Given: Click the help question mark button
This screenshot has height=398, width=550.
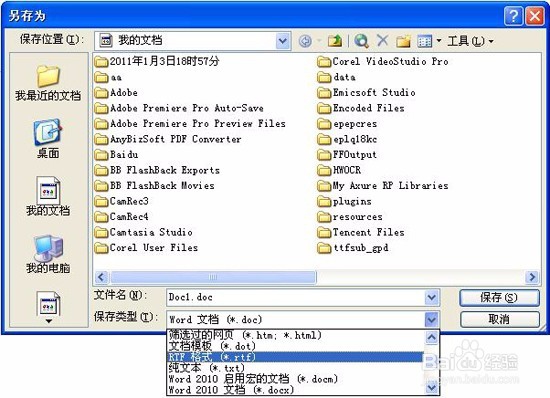Looking at the screenshot, I should [513, 16].
